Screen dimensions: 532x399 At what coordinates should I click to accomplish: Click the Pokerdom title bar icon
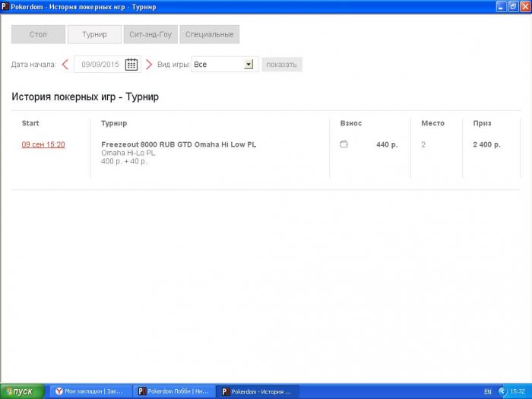click(5, 7)
